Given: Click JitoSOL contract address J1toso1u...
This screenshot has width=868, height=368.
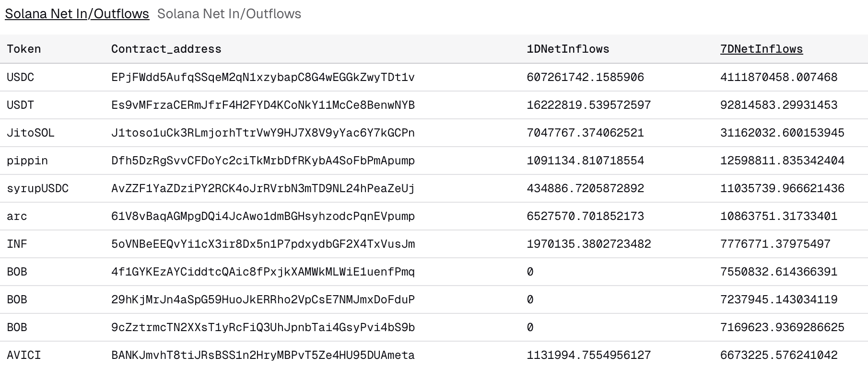Looking at the screenshot, I should 263,133.
